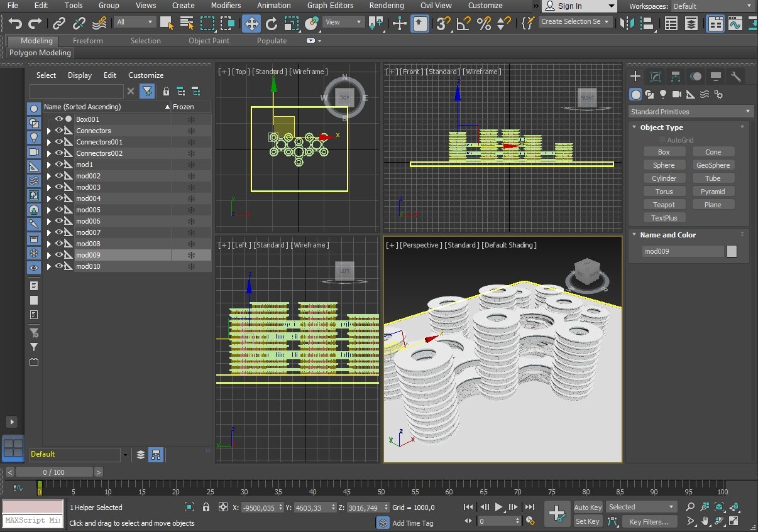The image size is (758, 532).
Task: Open the Modifiers menu
Action: tap(226, 5)
